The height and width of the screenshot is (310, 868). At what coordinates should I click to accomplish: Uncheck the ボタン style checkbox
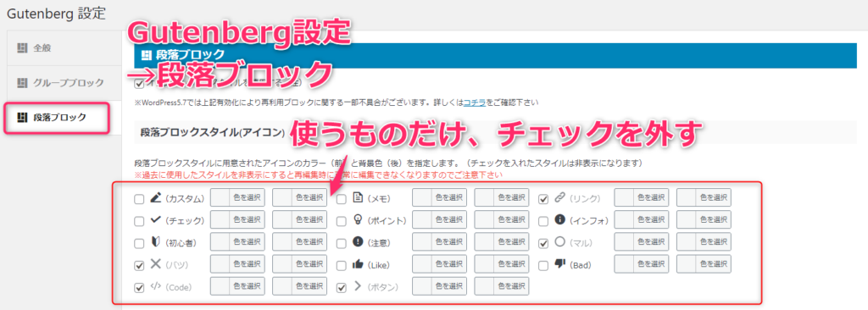[342, 288]
